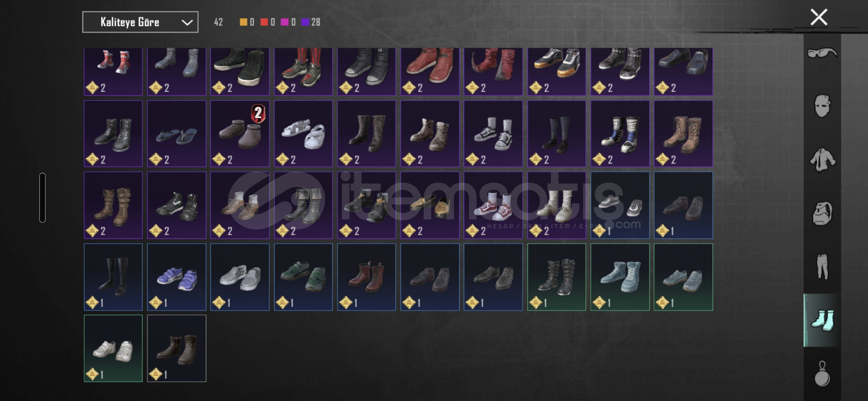Select the jacket tops category

point(822,160)
